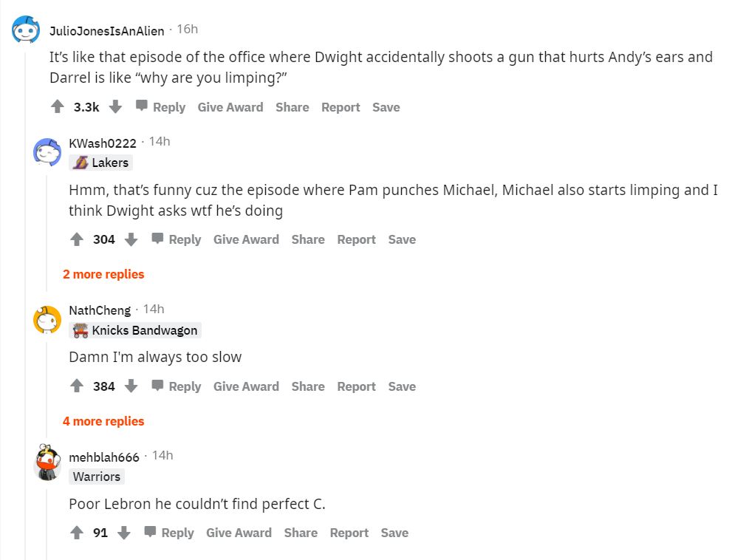
Task: Save JulioJonesIsAnAlien's comment
Action: (386, 107)
